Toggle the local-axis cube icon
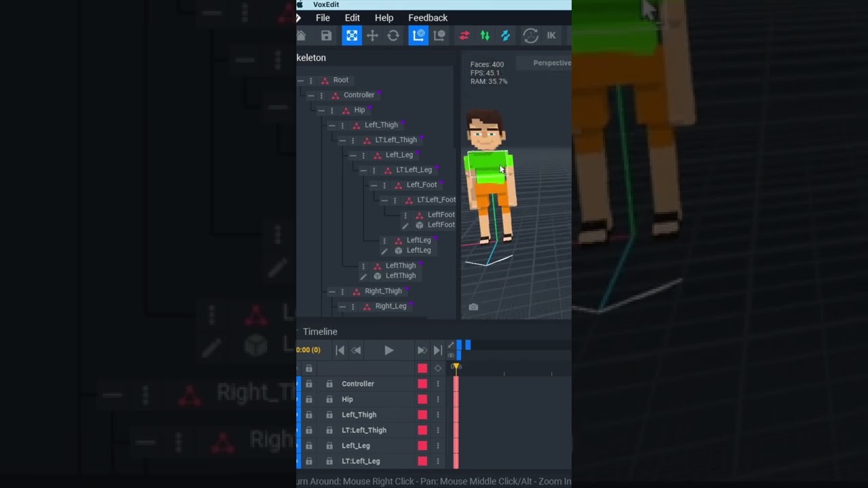Image resolution: width=868 pixels, height=488 pixels. click(x=439, y=36)
